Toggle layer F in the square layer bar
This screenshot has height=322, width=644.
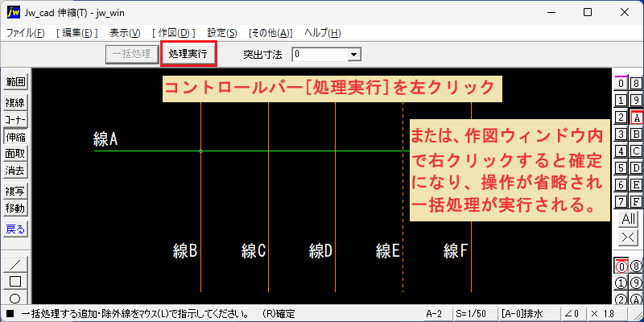click(636, 202)
